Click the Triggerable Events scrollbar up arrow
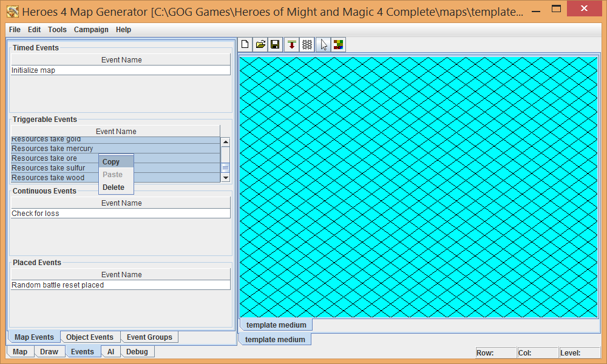This screenshot has width=607, height=364. point(225,142)
